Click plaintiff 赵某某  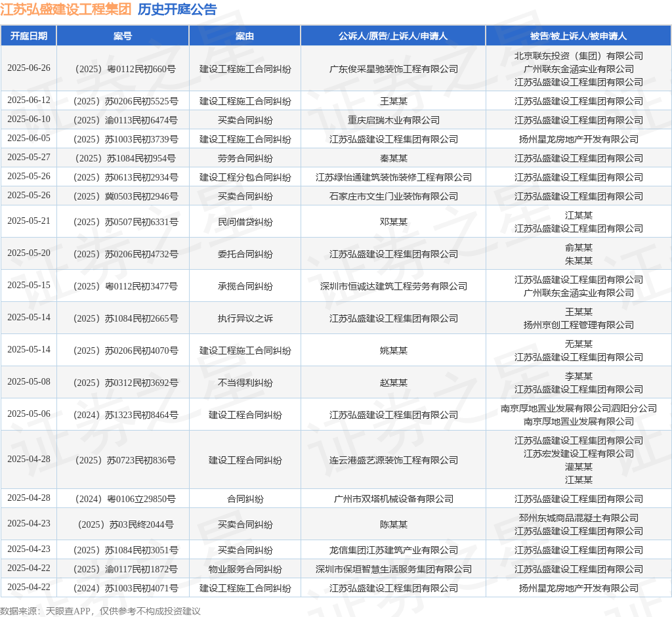pyautogui.click(x=394, y=383)
